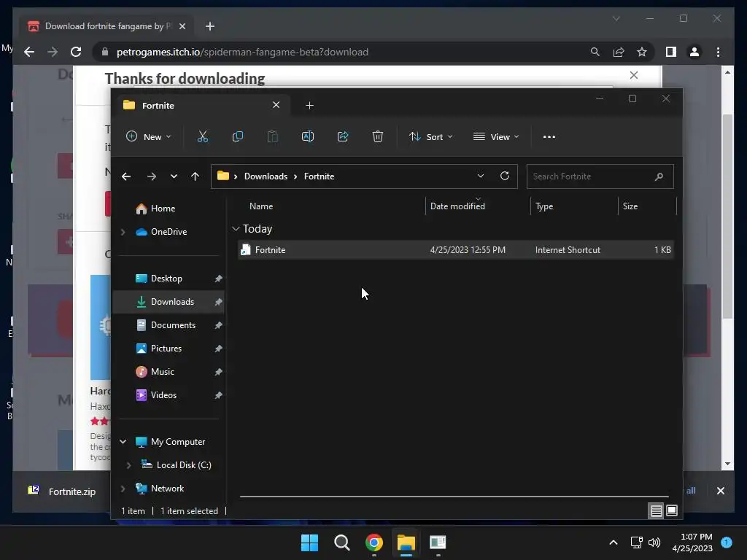Refresh the Fortnite folder view
This screenshot has height=560, width=747.
(505, 176)
